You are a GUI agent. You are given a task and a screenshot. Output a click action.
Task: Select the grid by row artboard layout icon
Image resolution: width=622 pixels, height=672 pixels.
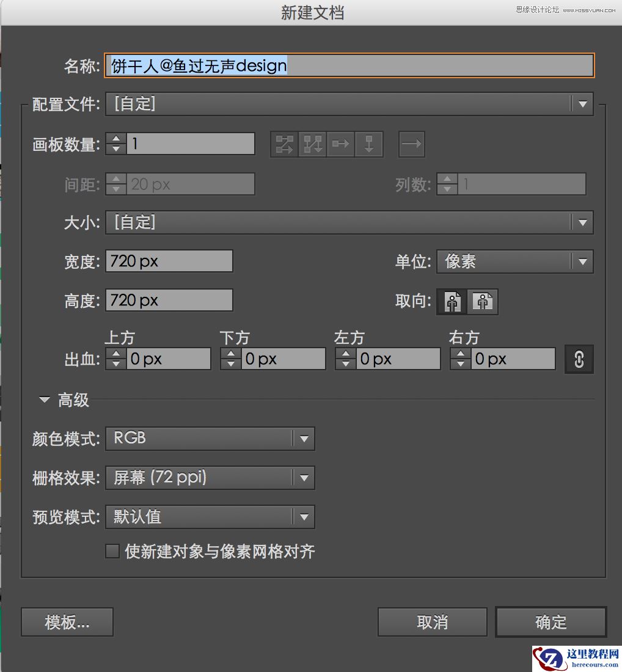coord(285,144)
